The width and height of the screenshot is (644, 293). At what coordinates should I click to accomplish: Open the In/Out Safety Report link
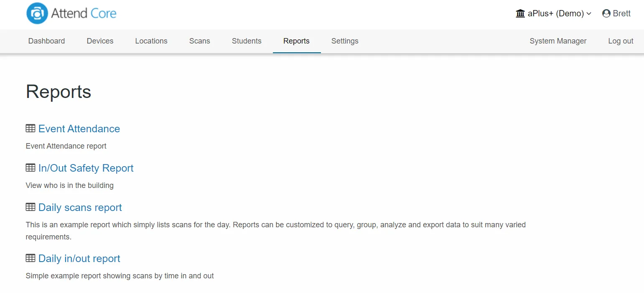coord(86,168)
